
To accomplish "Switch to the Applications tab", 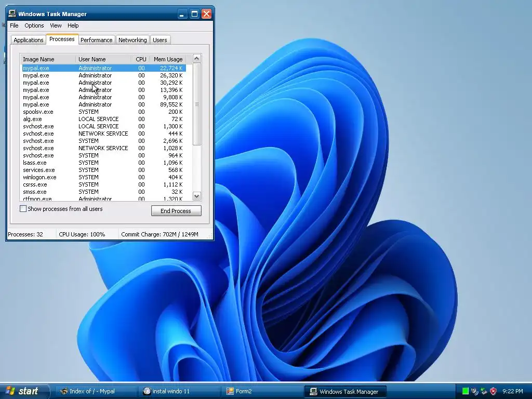I will click(29, 40).
